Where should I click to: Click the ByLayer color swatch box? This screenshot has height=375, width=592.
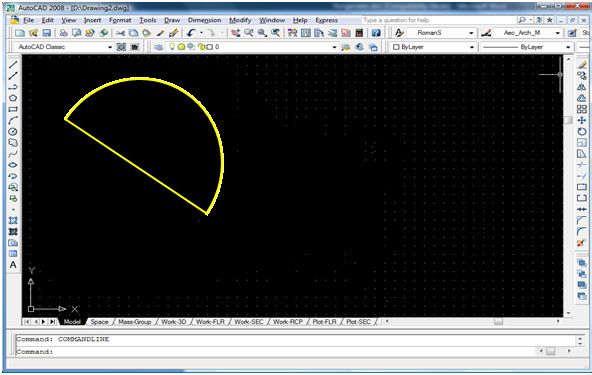pyautogui.click(x=396, y=47)
